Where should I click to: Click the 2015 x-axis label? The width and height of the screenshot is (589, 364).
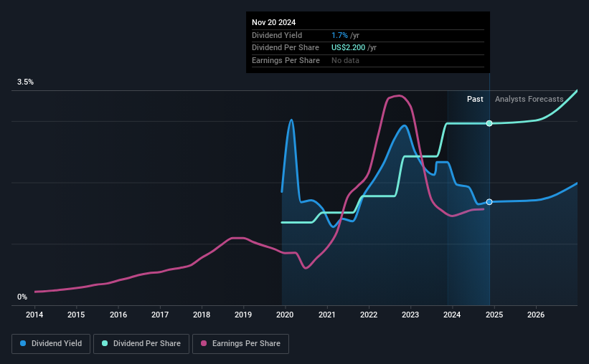pyautogui.click(x=76, y=315)
